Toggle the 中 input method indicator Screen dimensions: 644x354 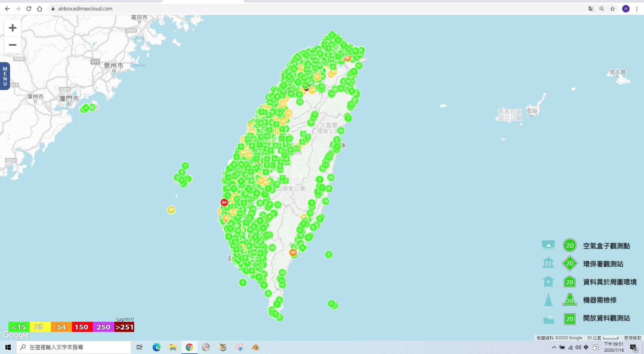coord(586,347)
